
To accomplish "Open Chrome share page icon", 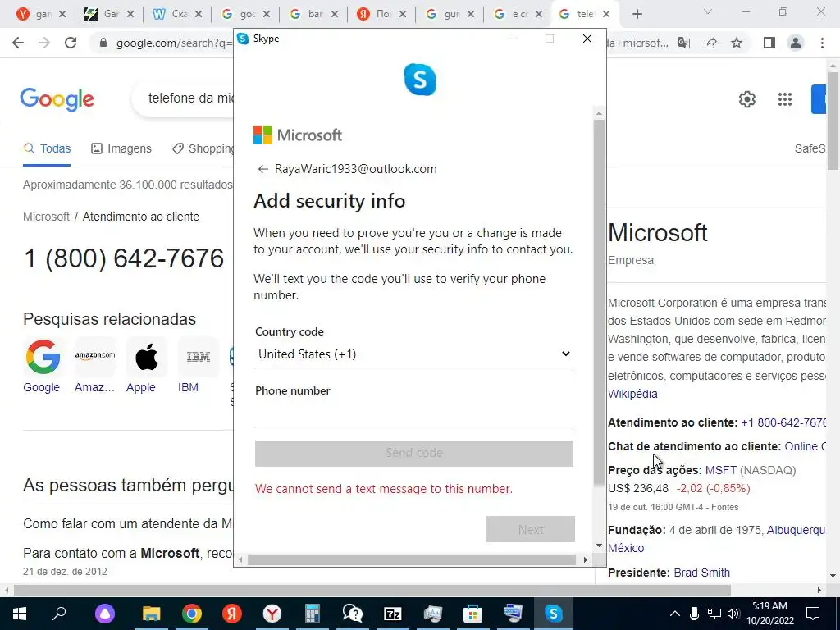I will tap(710, 43).
